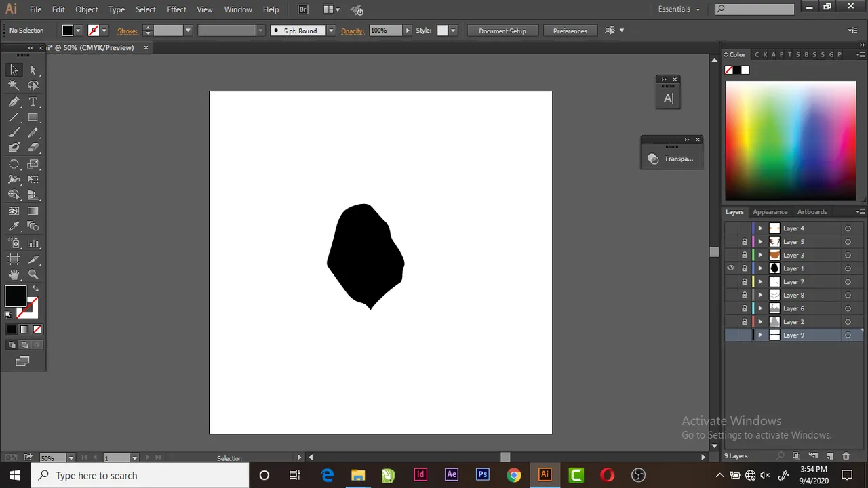
Task: Select the Rectangle tool
Action: [x=33, y=117]
